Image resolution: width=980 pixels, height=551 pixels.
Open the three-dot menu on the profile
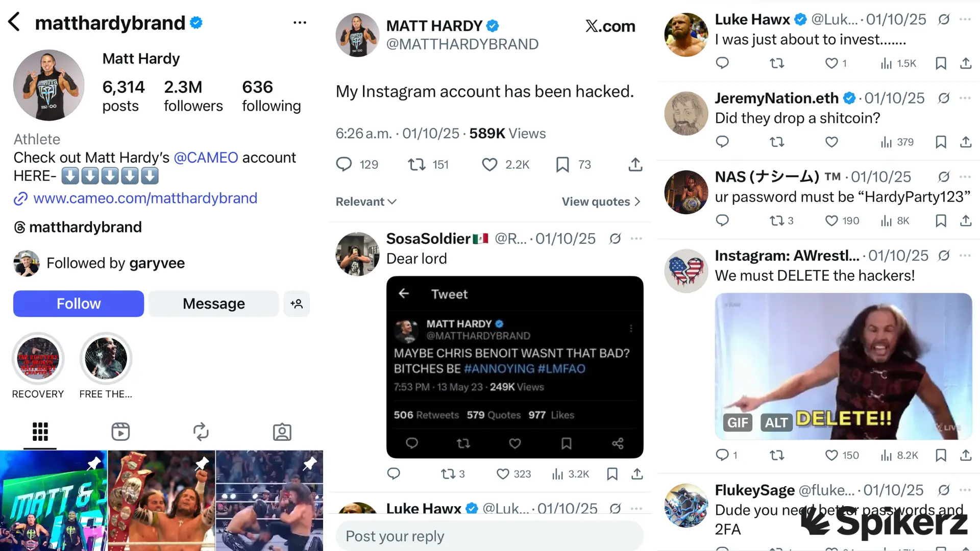point(300,22)
